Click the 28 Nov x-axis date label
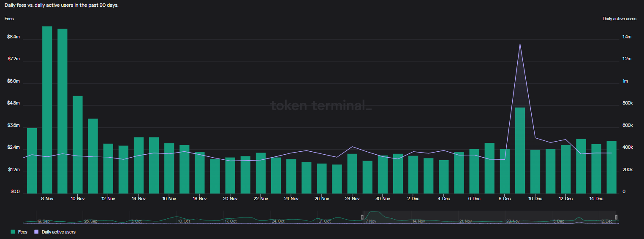The width and height of the screenshot is (644, 239). click(x=352, y=199)
